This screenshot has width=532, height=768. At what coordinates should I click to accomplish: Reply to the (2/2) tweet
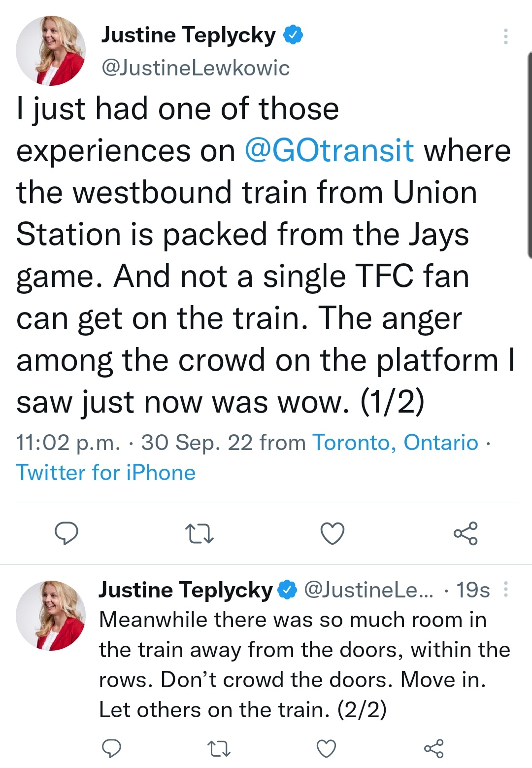[x=111, y=748]
